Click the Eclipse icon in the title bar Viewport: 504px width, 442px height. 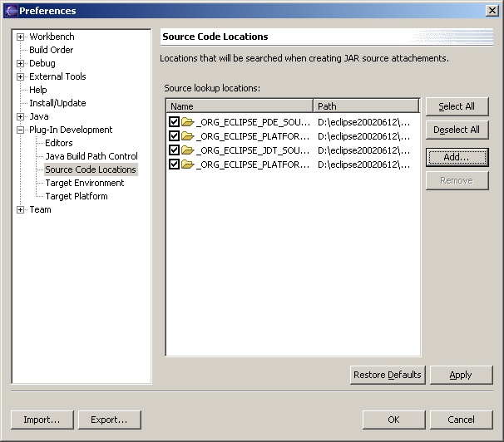tap(10, 11)
